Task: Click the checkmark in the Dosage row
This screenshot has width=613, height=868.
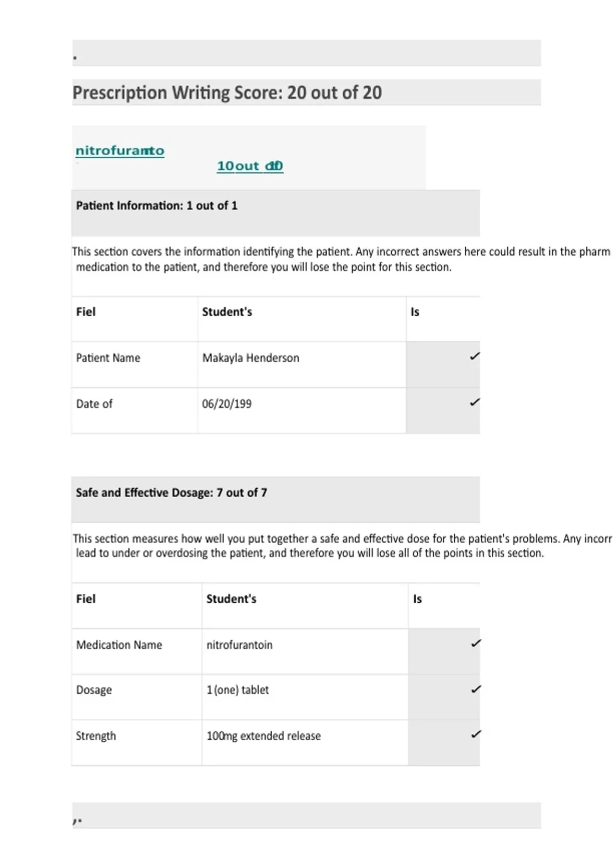Action: 476,689
